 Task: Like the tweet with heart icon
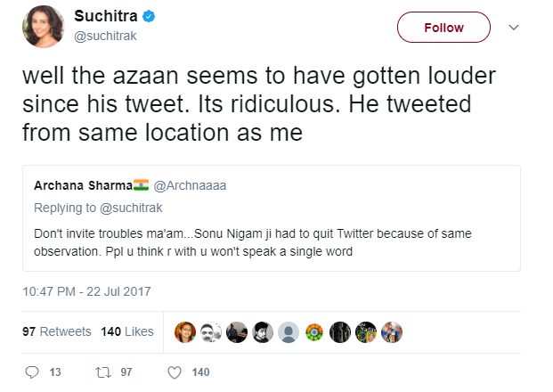click(x=175, y=372)
